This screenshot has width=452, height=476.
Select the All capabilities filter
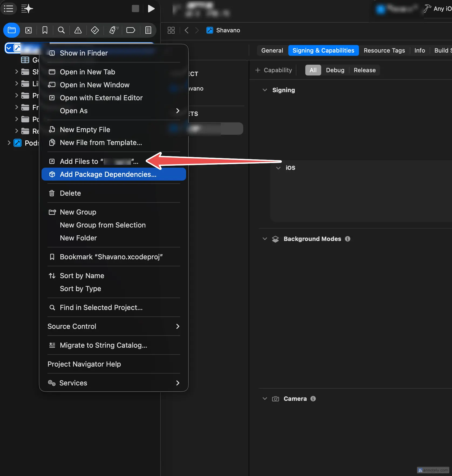coord(313,70)
